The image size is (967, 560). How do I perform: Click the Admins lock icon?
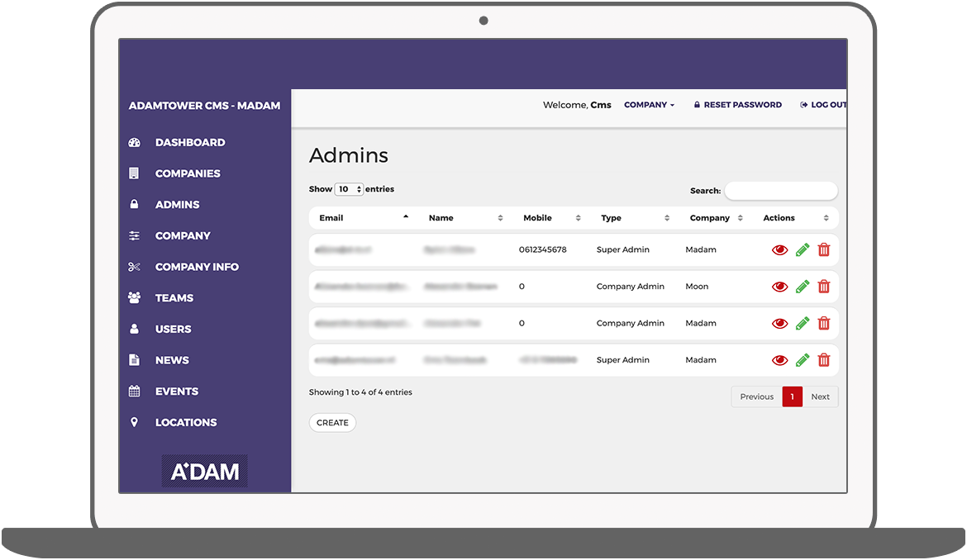(x=134, y=204)
